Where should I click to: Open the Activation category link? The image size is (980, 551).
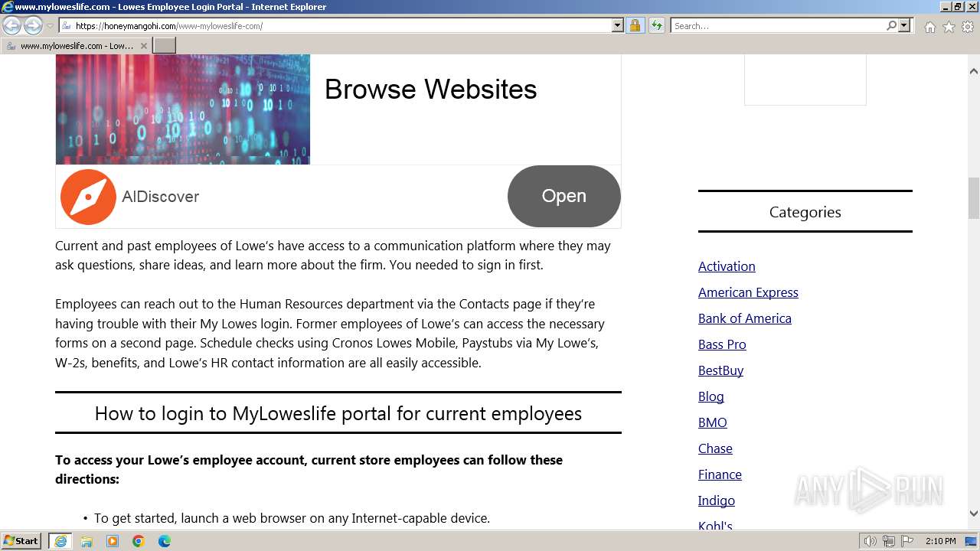click(727, 266)
